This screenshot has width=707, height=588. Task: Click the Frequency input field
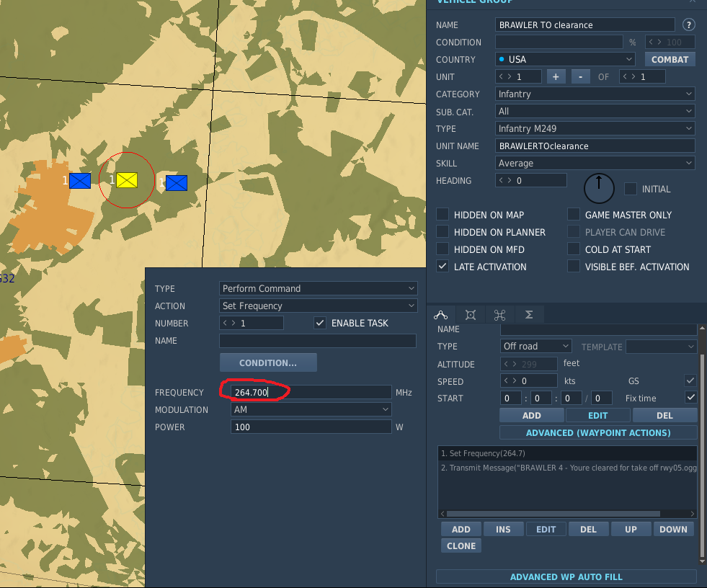(x=311, y=392)
